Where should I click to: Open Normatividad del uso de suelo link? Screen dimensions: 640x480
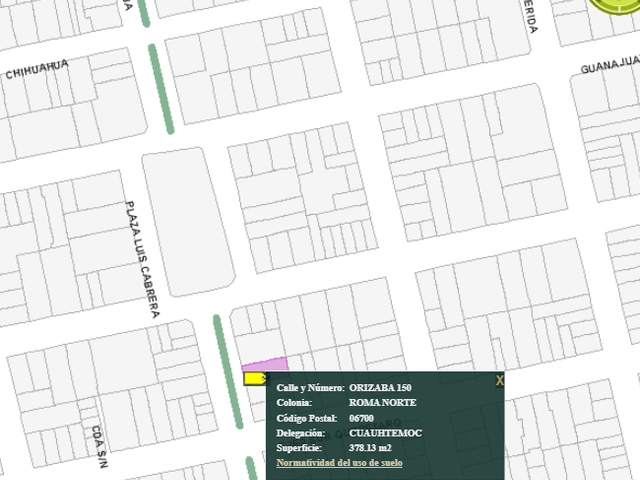(339, 462)
